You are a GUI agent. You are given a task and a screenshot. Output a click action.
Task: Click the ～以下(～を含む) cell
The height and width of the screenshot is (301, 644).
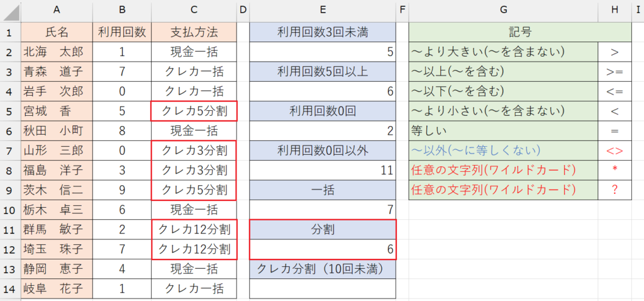tap(503, 91)
